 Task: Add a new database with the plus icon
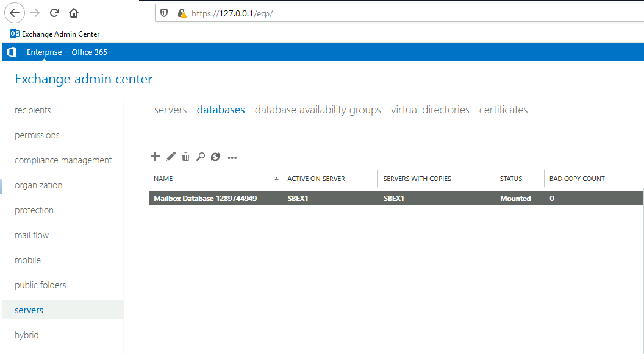pyautogui.click(x=155, y=157)
